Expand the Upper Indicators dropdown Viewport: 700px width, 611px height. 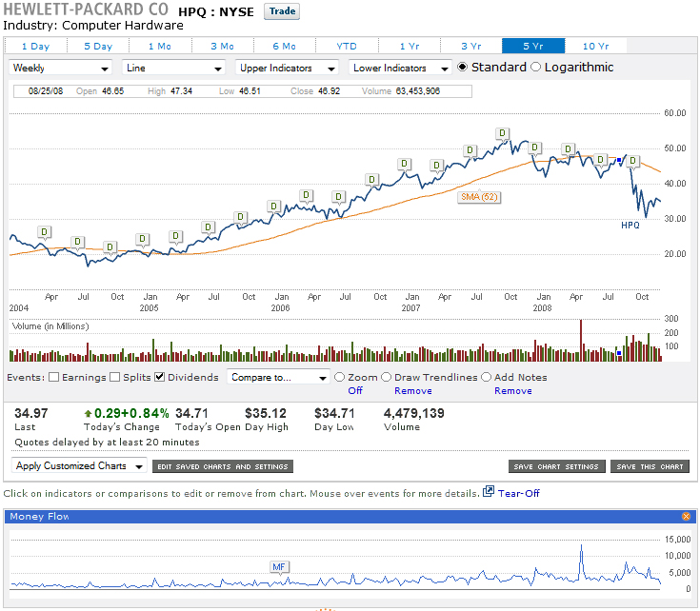tap(287, 68)
